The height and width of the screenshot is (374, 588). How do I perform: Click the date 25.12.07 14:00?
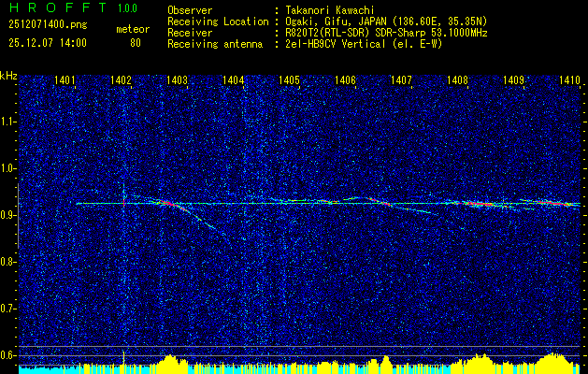(x=48, y=43)
